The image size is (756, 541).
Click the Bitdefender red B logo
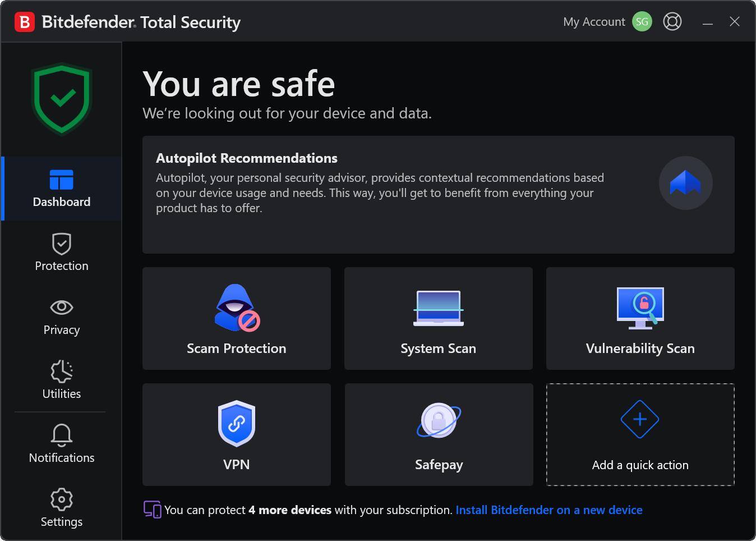coord(25,22)
